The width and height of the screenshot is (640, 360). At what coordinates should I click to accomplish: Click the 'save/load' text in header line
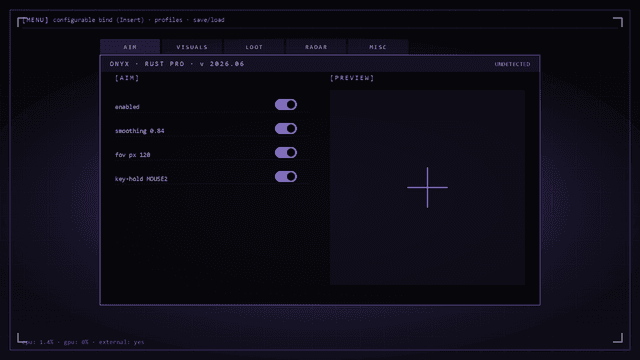[x=209, y=20]
